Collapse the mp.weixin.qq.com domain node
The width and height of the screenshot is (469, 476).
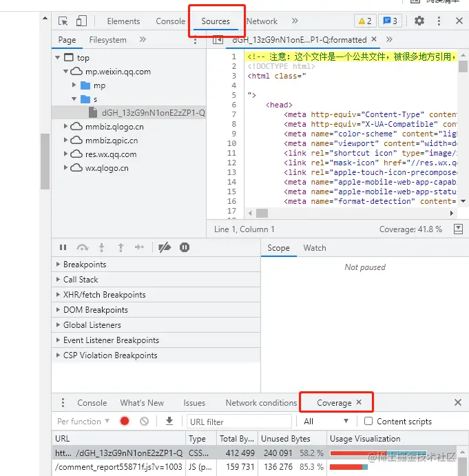coord(65,72)
